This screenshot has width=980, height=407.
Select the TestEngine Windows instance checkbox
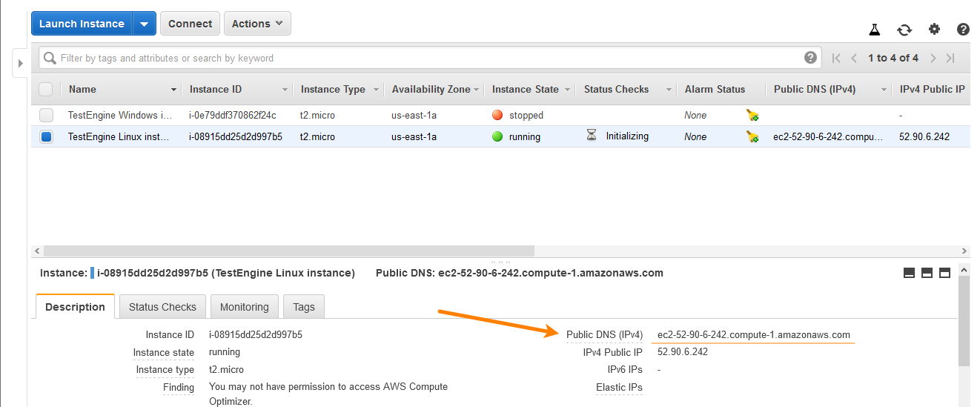[x=46, y=115]
